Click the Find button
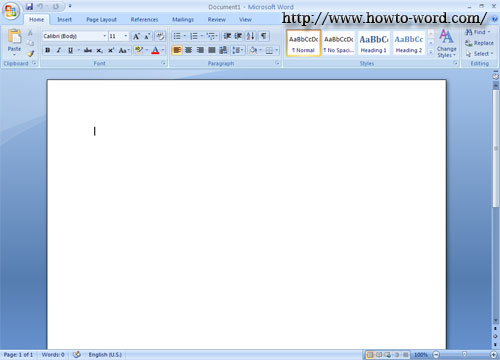Viewport: 500px width, 360px height. click(478, 32)
